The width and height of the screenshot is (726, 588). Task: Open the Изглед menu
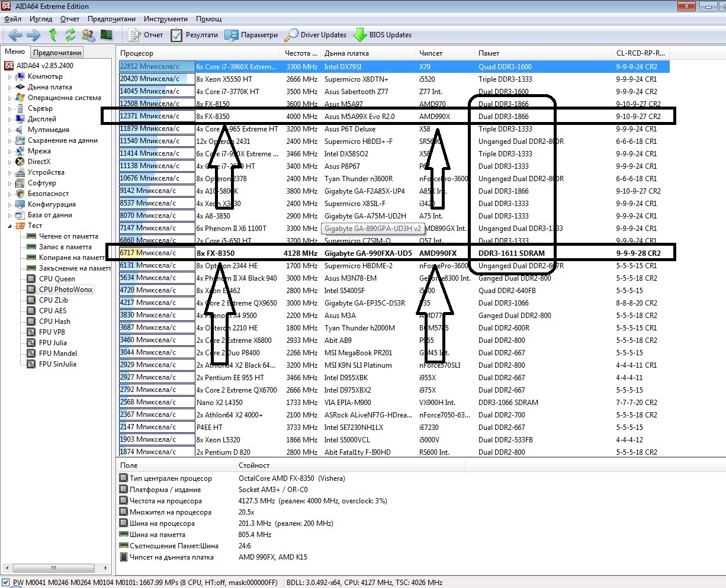[41, 19]
